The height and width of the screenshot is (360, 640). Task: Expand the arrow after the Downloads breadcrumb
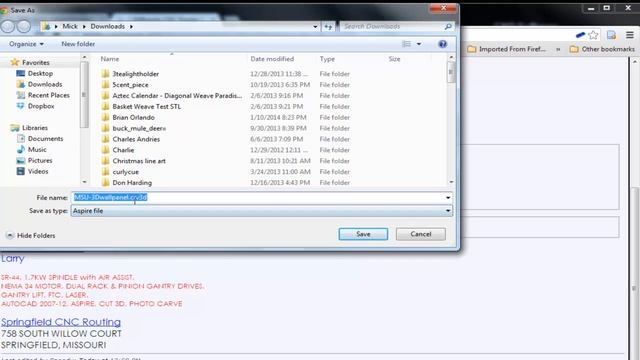point(131,27)
